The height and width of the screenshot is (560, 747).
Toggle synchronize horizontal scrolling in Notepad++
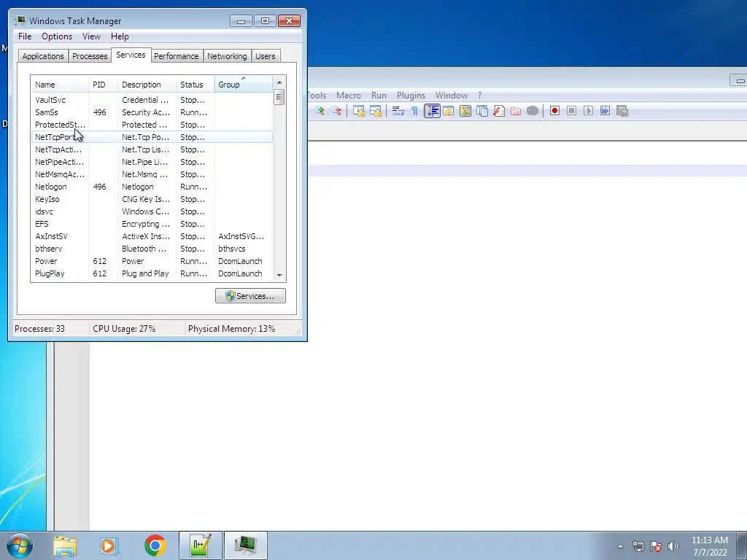[x=376, y=111]
